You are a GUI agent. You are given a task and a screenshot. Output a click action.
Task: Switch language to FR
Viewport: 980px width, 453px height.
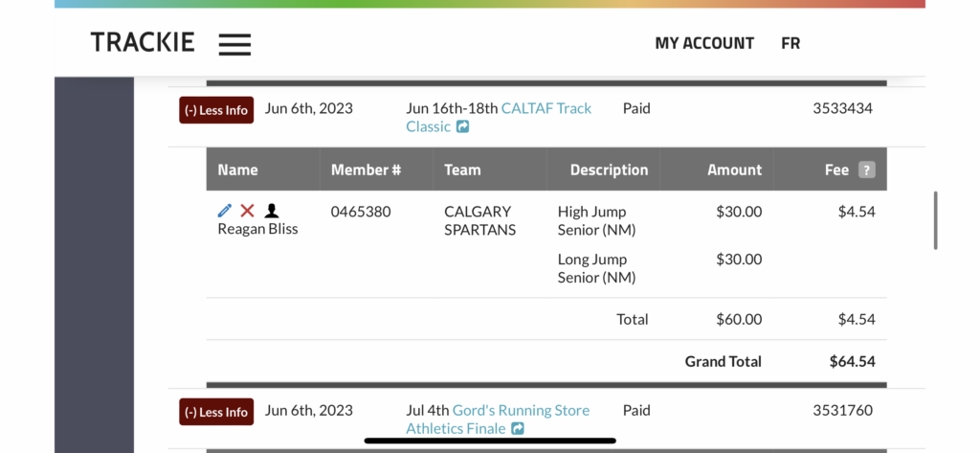coord(791,43)
